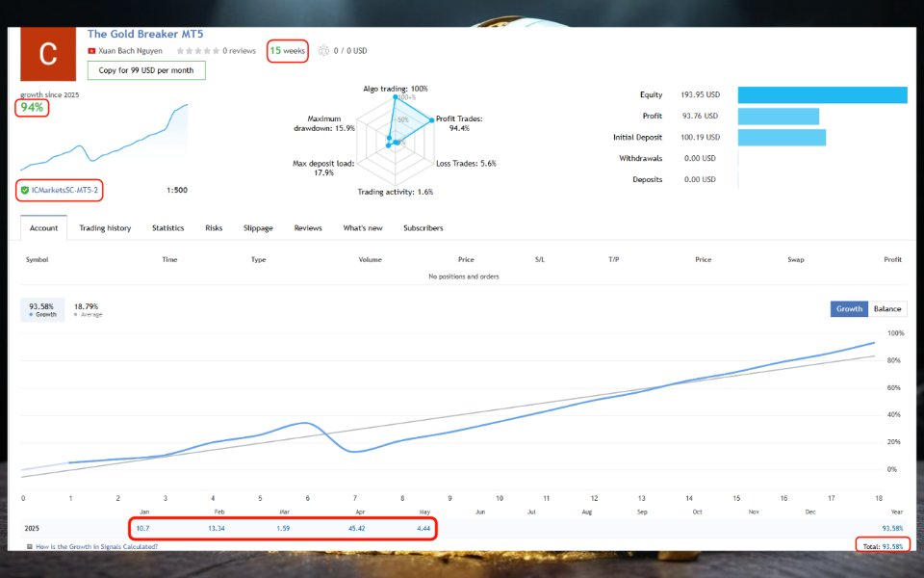The height and width of the screenshot is (578, 924).
Task: Open How is the Growth in Signals Calculated link
Action: (x=96, y=547)
